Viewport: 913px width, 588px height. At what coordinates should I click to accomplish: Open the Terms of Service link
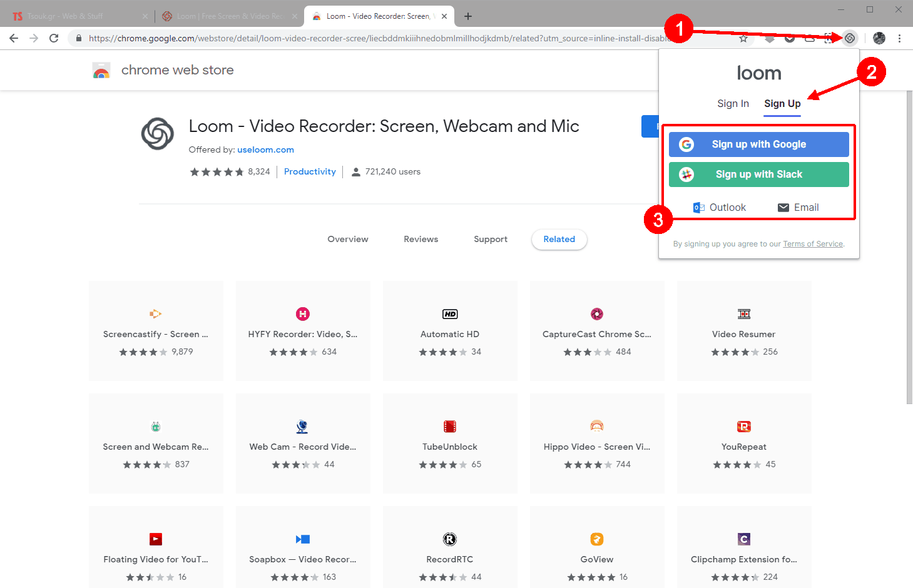[x=813, y=244]
